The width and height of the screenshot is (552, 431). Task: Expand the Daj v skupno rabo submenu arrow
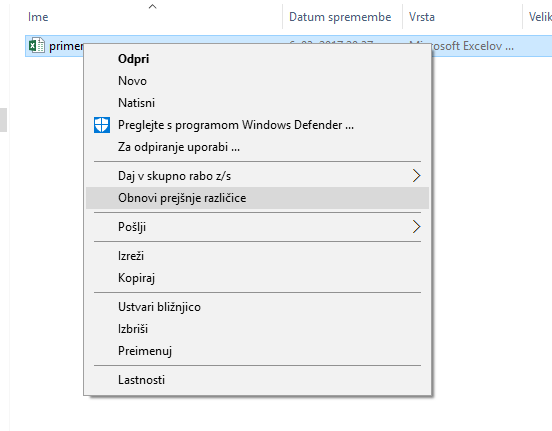point(416,176)
